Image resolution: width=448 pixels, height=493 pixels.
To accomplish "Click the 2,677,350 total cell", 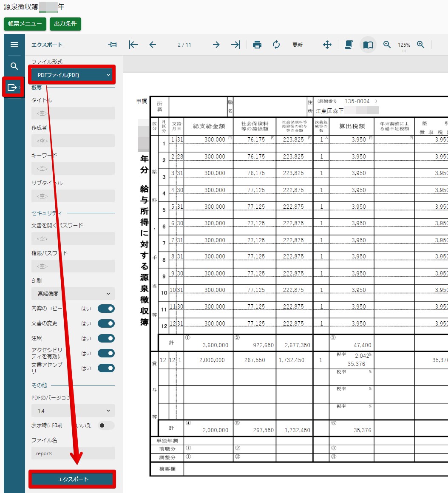I will (298, 345).
